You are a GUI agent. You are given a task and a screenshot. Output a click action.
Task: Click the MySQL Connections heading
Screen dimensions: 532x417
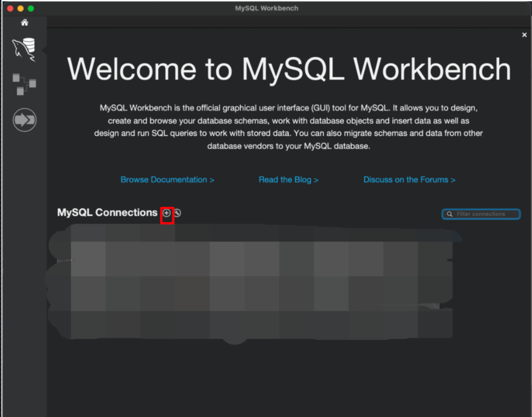107,213
